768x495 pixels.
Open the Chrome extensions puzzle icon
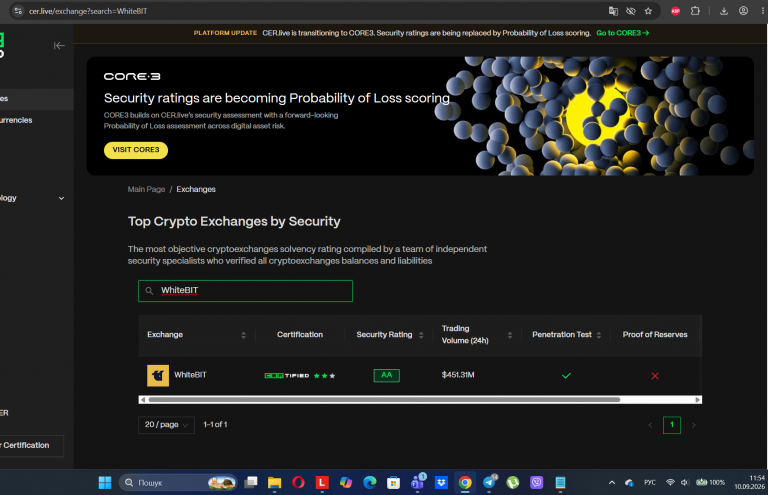(x=695, y=11)
